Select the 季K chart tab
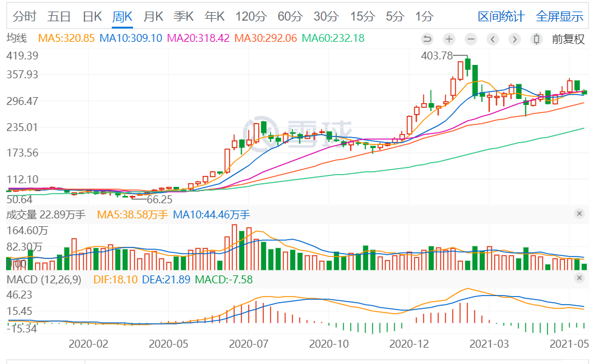 183,16
